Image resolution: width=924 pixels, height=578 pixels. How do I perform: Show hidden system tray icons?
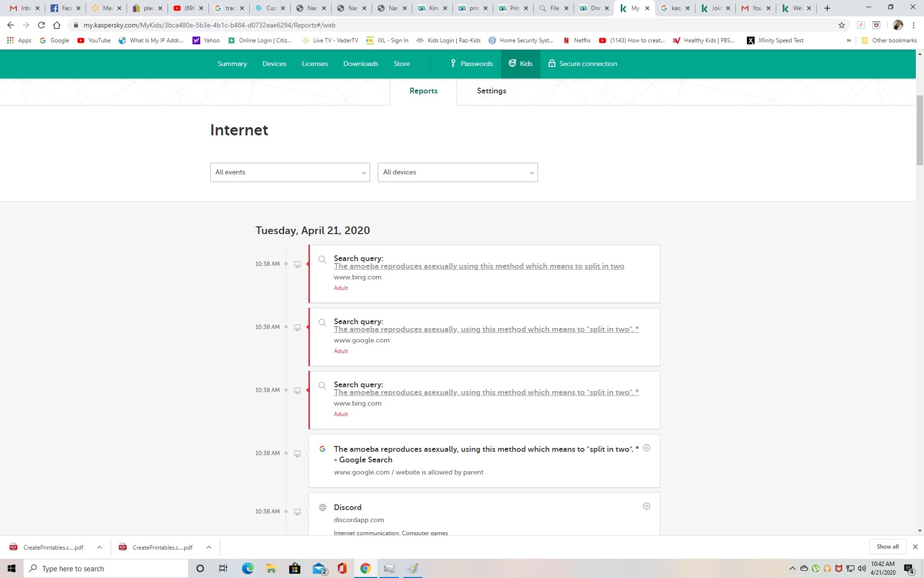coord(792,569)
